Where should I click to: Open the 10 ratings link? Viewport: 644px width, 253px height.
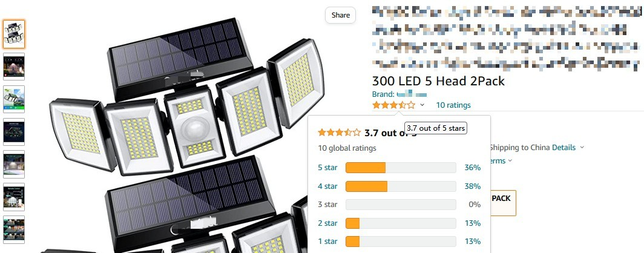(x=453, y=105)
